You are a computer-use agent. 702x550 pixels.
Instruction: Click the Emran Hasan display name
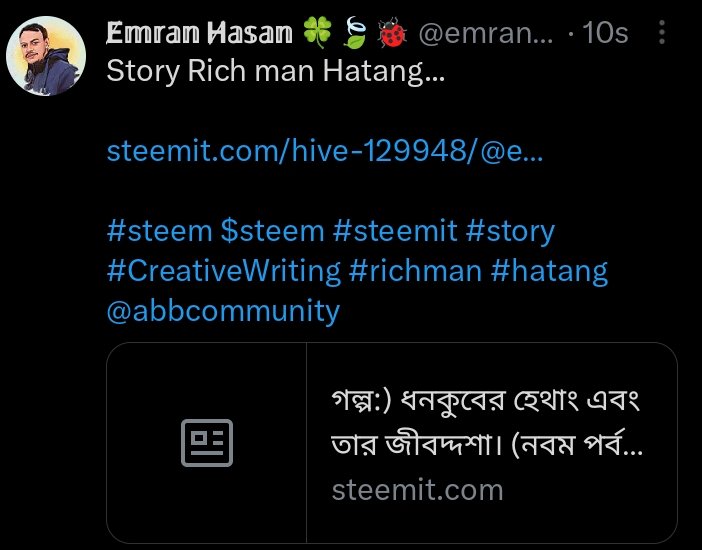(x=199, y=33)
